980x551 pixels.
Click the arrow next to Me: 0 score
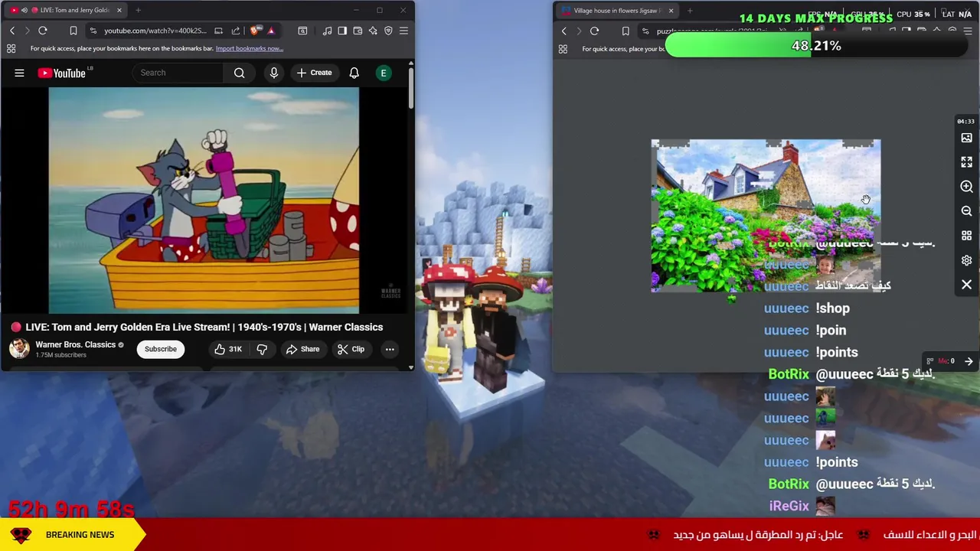969,361
